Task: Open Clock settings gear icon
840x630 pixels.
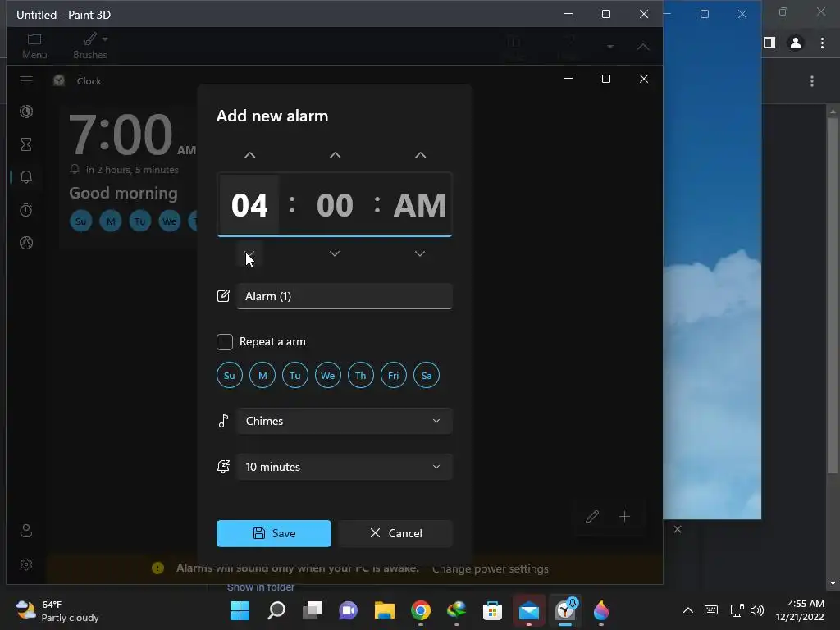Action: tap(26, 564)
